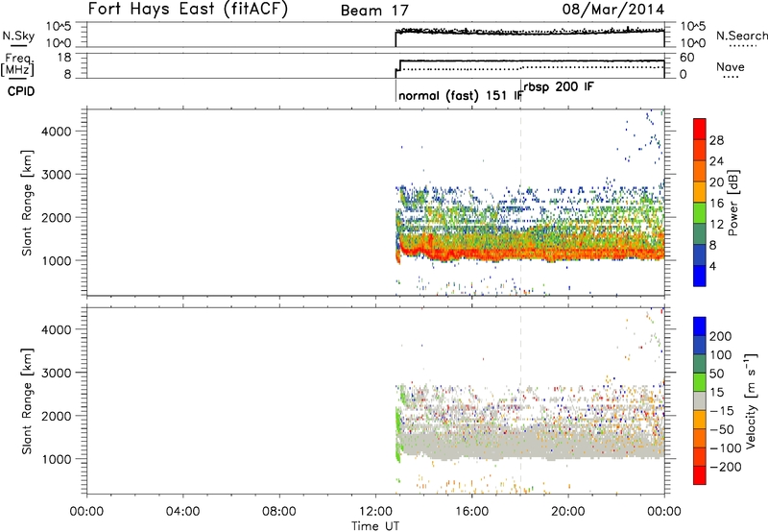Click the "18" frequency axis tick label
Screen dimensions: 768x532
point(63,58)
